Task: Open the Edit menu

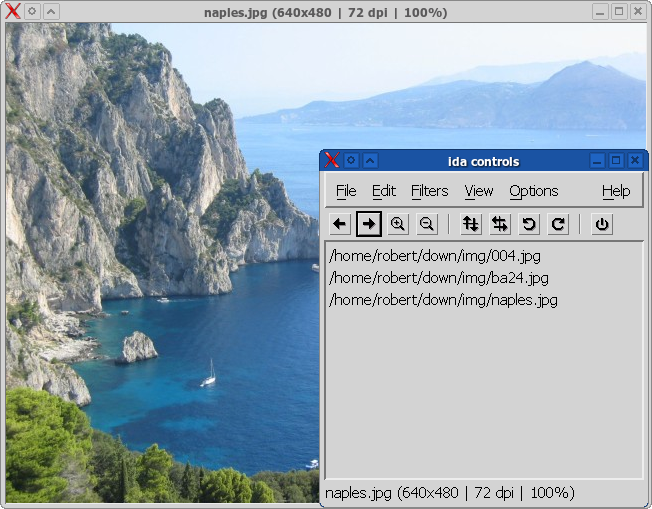Action: (383, 191)
